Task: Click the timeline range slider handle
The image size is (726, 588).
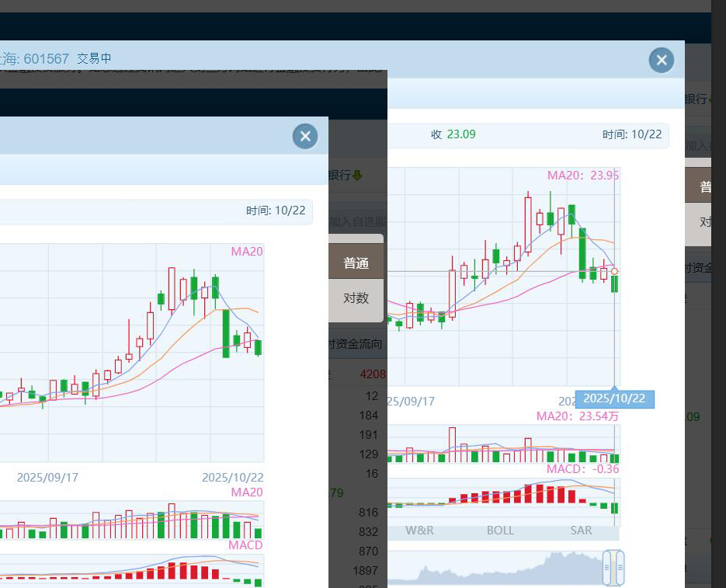Action: pos(613,568)
